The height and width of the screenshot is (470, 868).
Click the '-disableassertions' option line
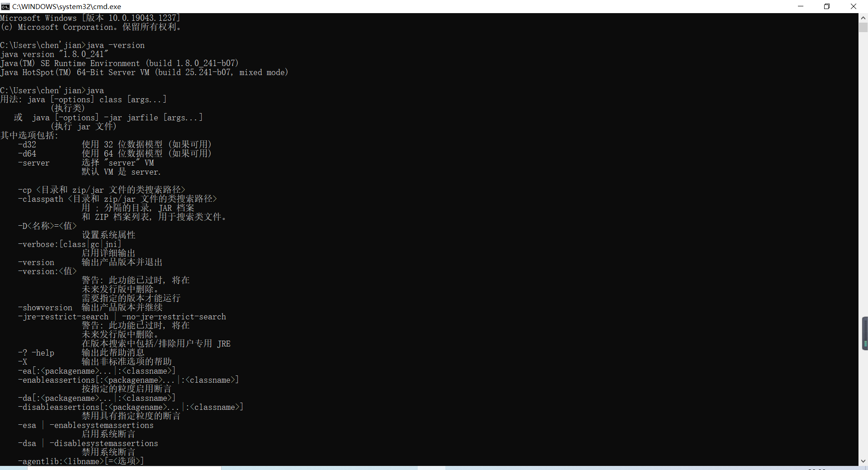(x=131, y=407)
